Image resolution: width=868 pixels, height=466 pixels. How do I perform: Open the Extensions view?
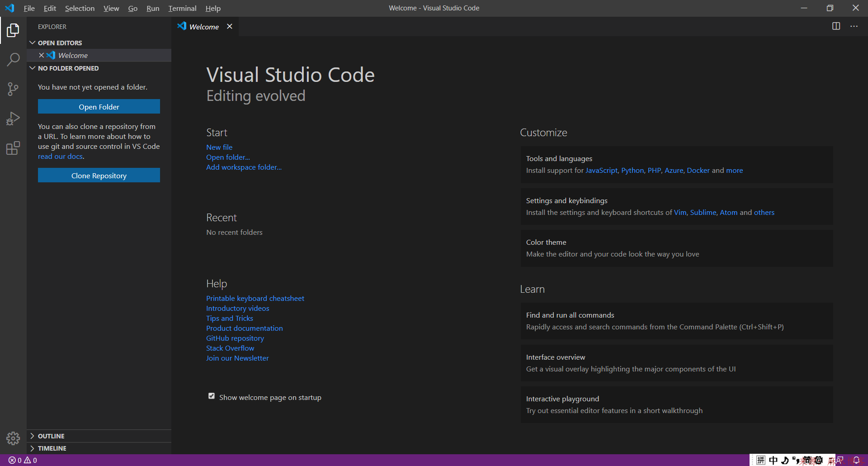point(13,148)
